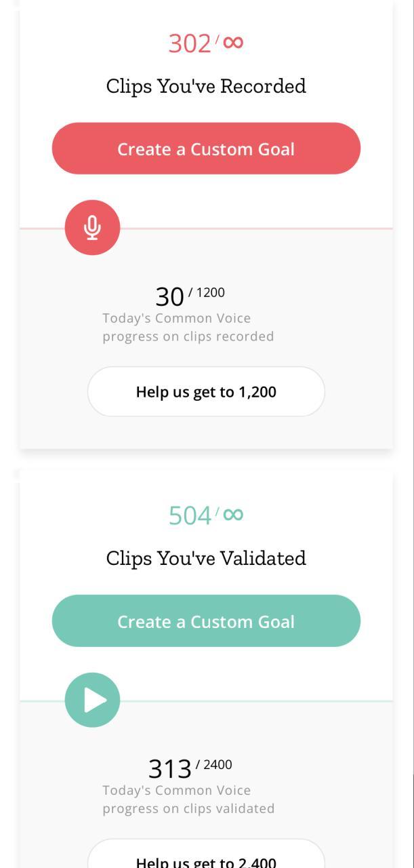Click the 302 recorded clips count
414x868 pixels.
click(x=190, y=43)
